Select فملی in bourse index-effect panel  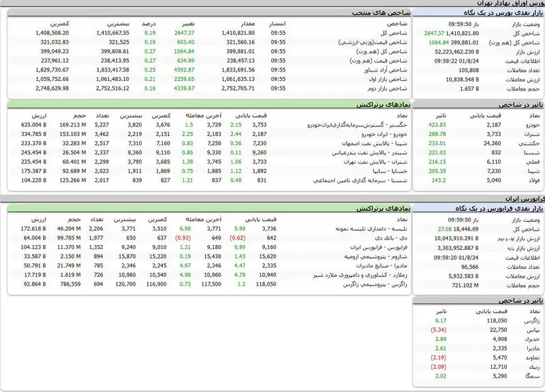(x=533, y=162)
